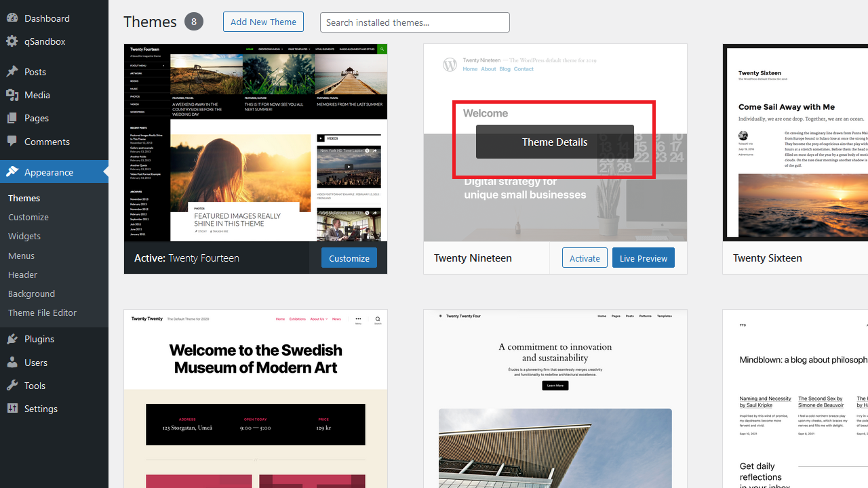Click the Settings sliders icon
Image resolution: width=868 pixels, height=488 pixels.
click(12, 409)
